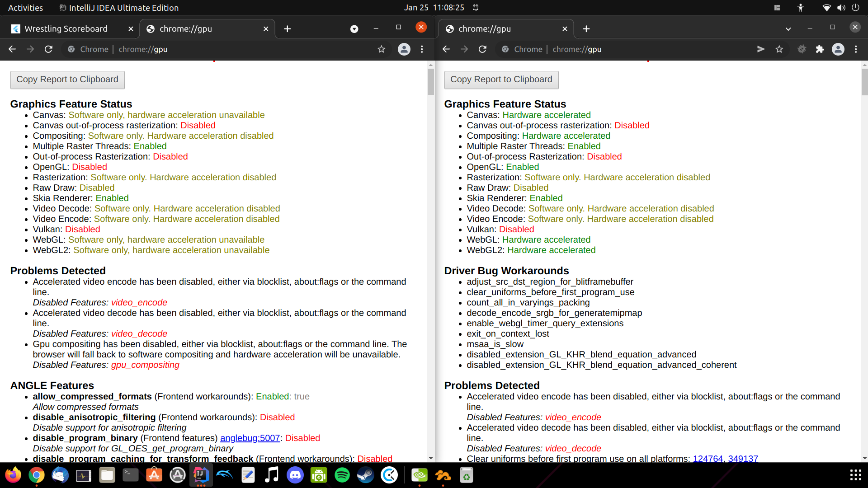Image resolution: width=868 pixels, height=488 pixels.
Task: Open the Extensions puzzle-piece icon
Action: click(x=820, y=49)
